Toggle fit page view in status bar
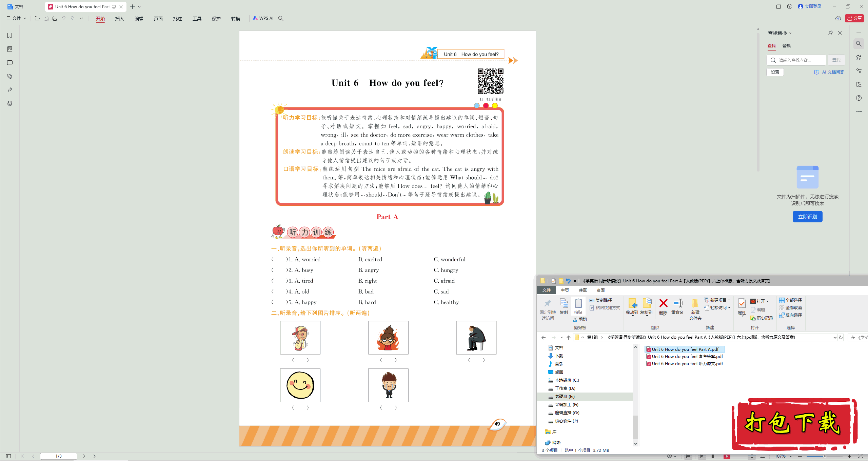Image resolution: width=868 pixels, height=461 pixels. pyautogui.click(x=752, y=456)
